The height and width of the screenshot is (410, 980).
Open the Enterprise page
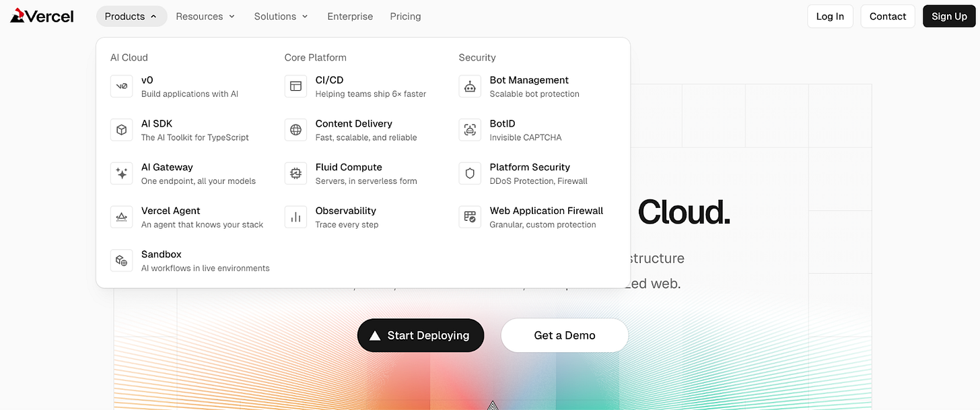(350, 16)
